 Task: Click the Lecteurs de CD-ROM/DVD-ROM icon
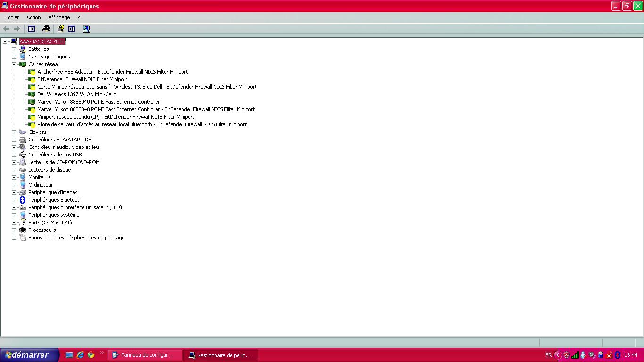pos(23,162)
